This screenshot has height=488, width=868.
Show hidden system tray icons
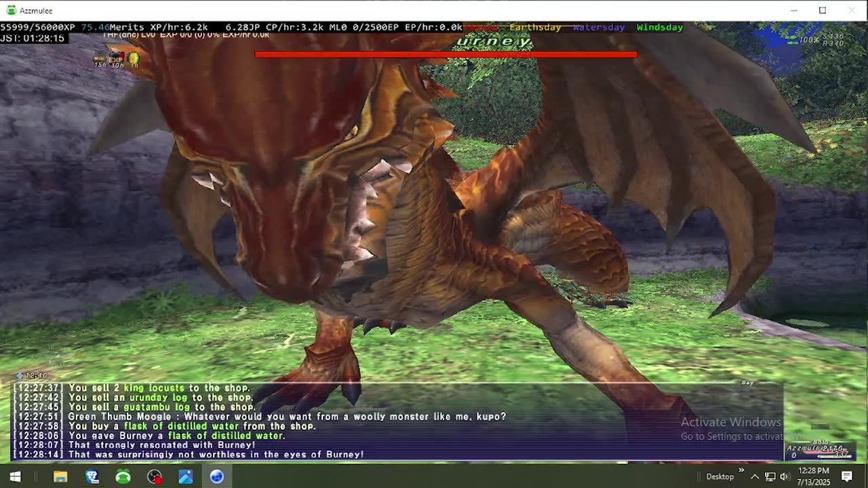click(755, 476)
